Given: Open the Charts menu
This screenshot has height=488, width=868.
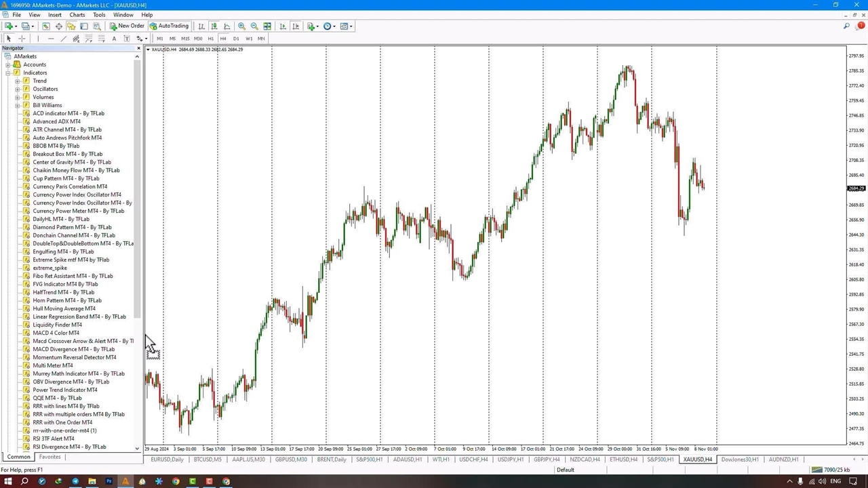Looking at the screenshot, I should 77,15.
